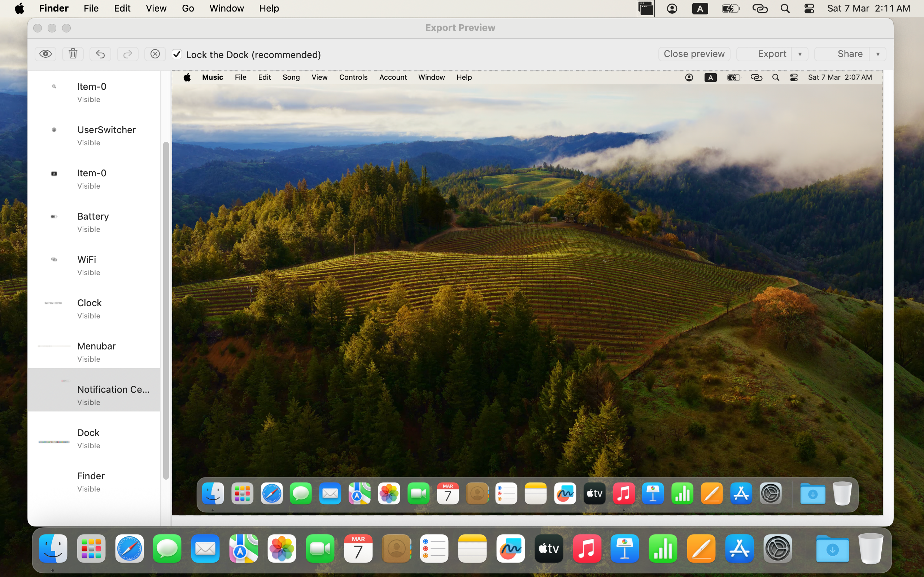Open the Go menu in menu bar
Image resolution: width=924 pixels, height=577 pixels.
pyautogui.click(x=187, y=8)
